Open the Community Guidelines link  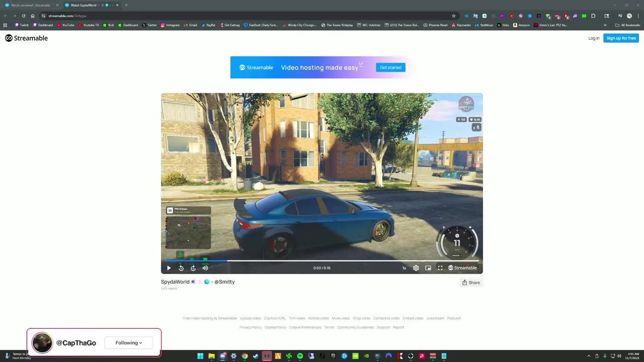(x=355, y=327)
